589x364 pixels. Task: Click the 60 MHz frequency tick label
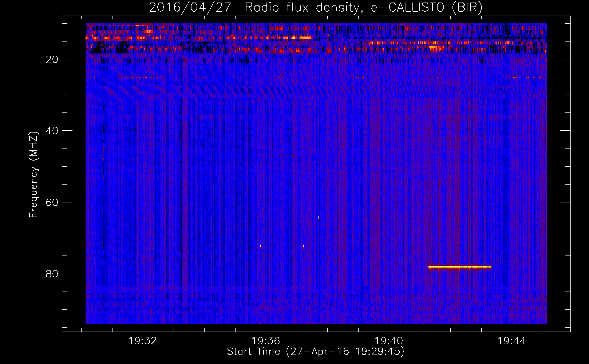(x=52, y=202)
